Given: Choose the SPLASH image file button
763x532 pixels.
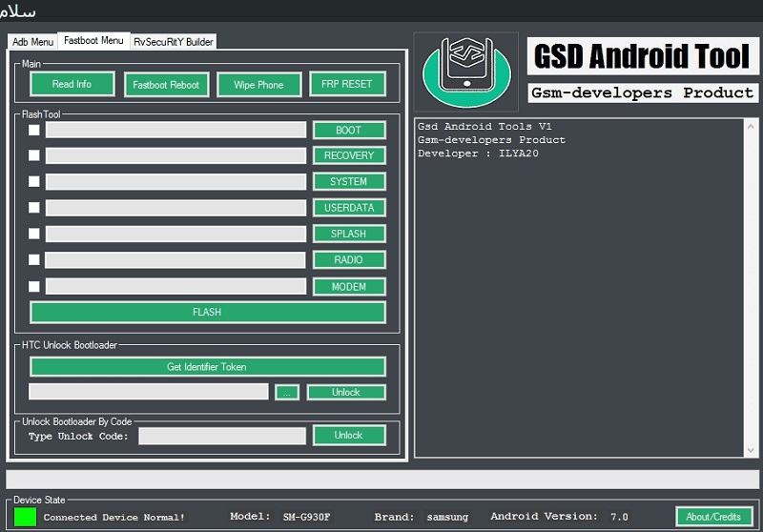Looking at the screenshot, I should [x=348, y=234].
